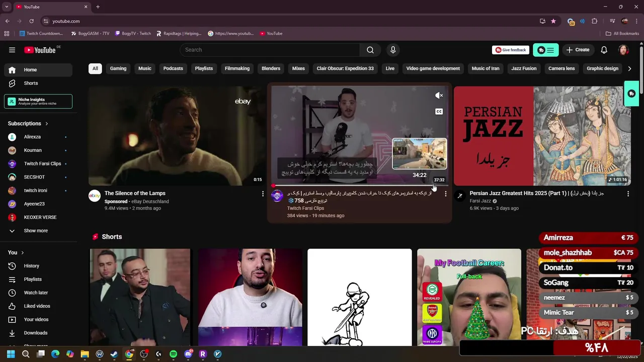Expand the You section chevron
The width and height of the screenshot is (644, 362).
click(x=23, y=252)
